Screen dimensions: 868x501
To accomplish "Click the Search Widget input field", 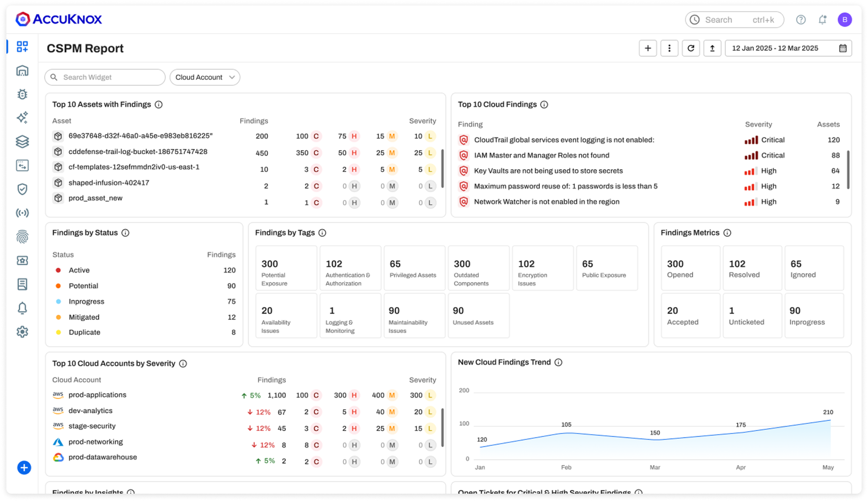I will 104,77.
